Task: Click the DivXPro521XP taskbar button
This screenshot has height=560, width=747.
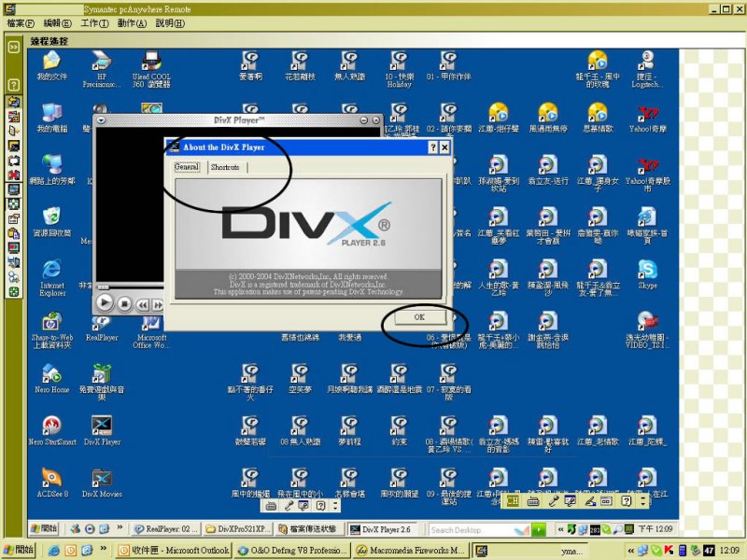Action: 239,529
